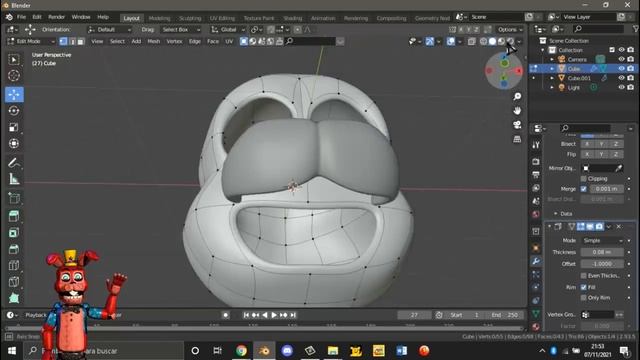Screen dimensions: 640x360
Task: Toggle the Clipping checkbox
Action: (x=584, y=179)
